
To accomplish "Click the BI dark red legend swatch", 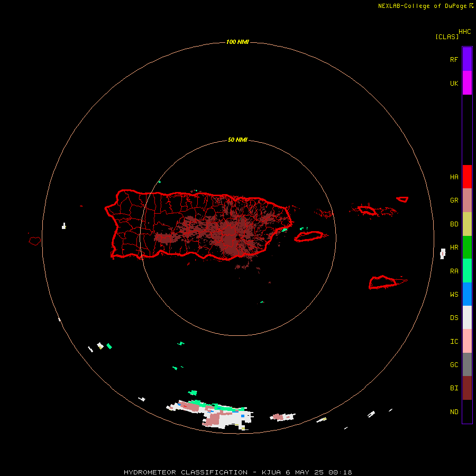I will click(467, 388).
